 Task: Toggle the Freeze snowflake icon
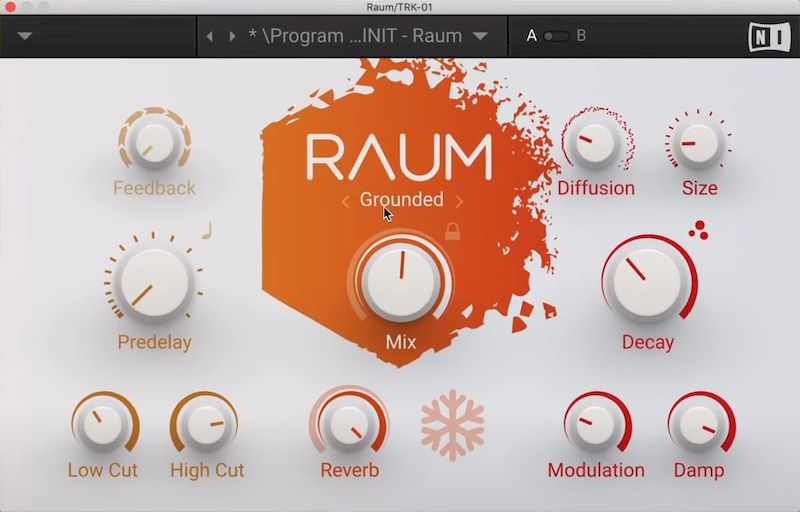coord(453,425)
